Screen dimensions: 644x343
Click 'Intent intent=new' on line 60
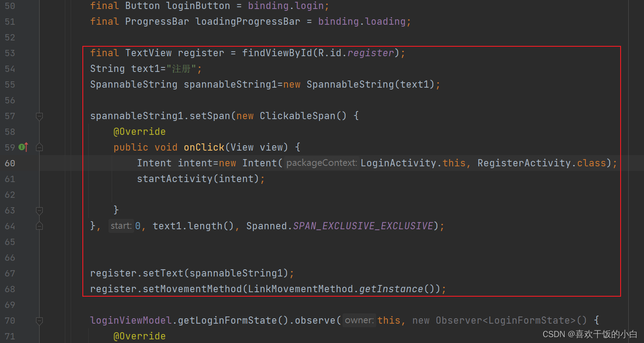[187, 163]
